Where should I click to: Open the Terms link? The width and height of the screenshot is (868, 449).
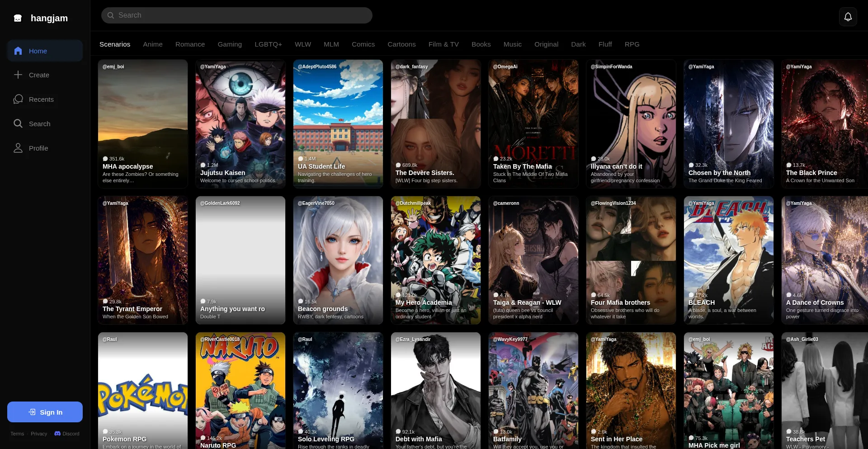(x=17, y=434)
